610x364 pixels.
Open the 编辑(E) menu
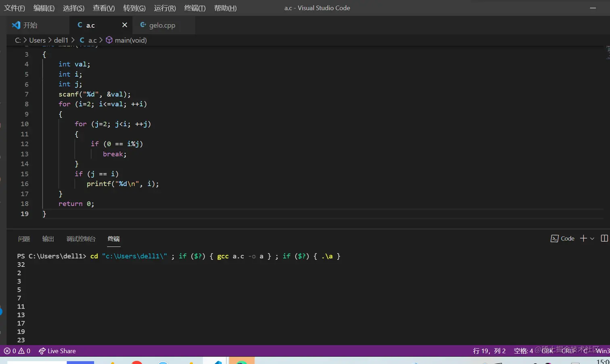(x=44, y=8)
